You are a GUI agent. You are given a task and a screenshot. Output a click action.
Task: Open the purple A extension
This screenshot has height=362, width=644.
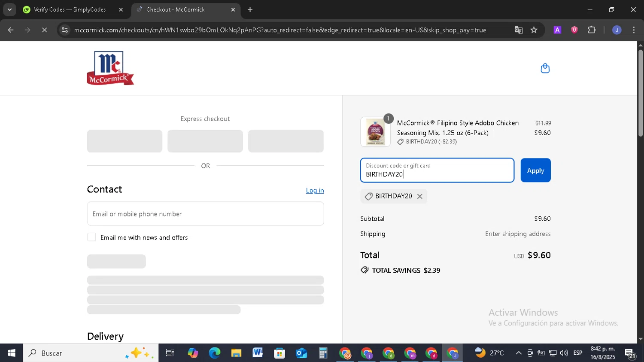[557, 30]
